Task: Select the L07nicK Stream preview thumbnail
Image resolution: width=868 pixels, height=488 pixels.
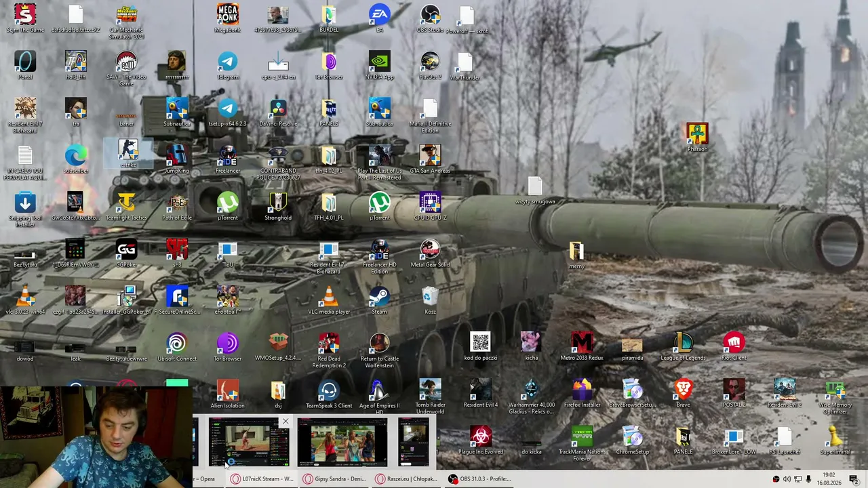Action: coord(248,442)
